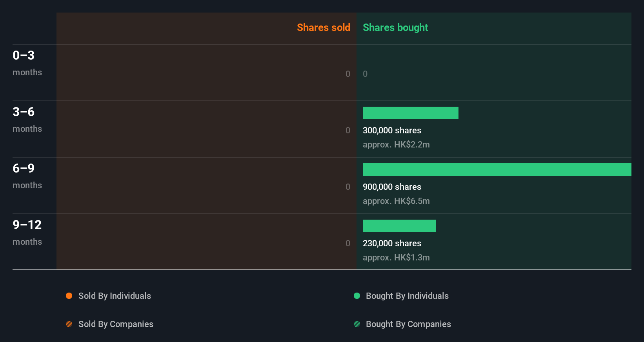
Task: Click the 300,000 shares value
Action: (x=392, y=130)
